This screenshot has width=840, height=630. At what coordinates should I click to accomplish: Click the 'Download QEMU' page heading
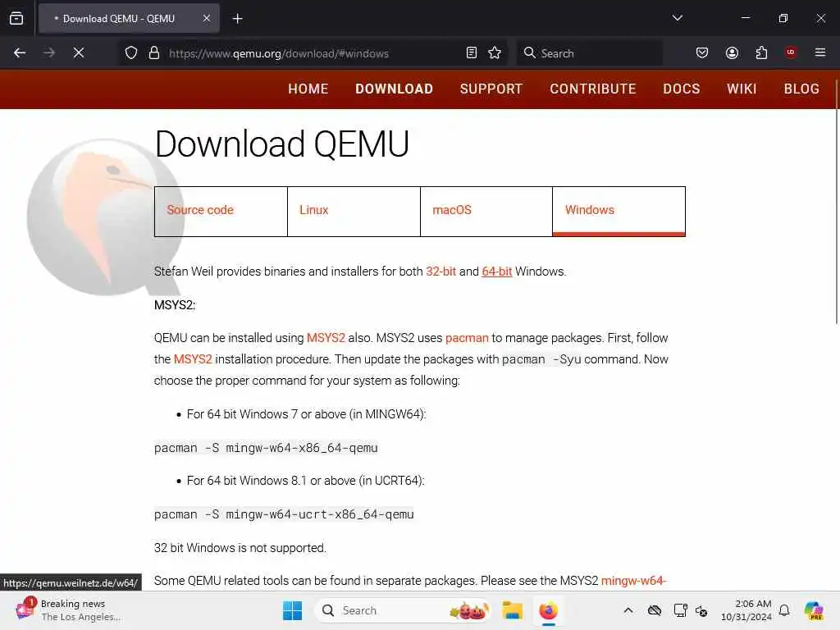click(x=282, y=144)
